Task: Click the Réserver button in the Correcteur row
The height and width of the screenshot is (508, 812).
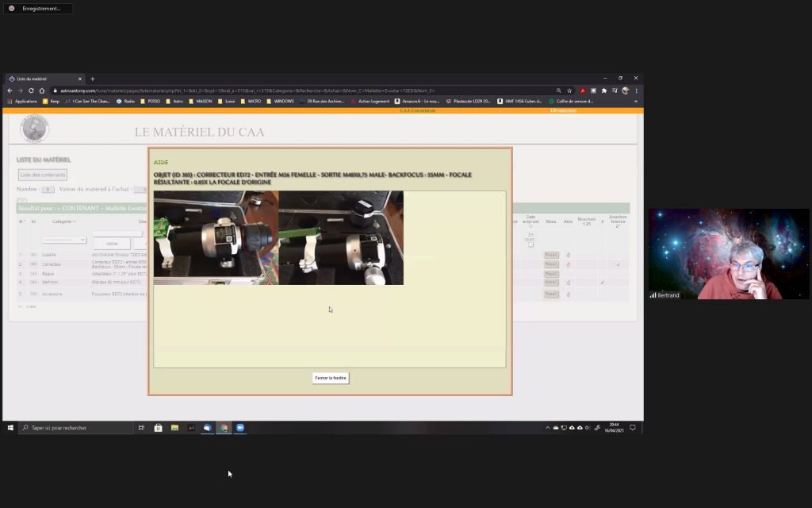Action: tap(551, 264)
